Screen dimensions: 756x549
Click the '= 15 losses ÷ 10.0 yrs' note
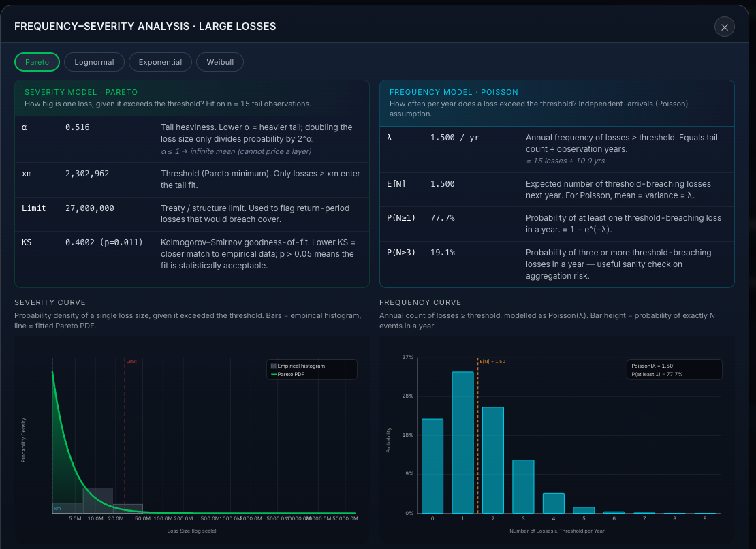(565, 161)
